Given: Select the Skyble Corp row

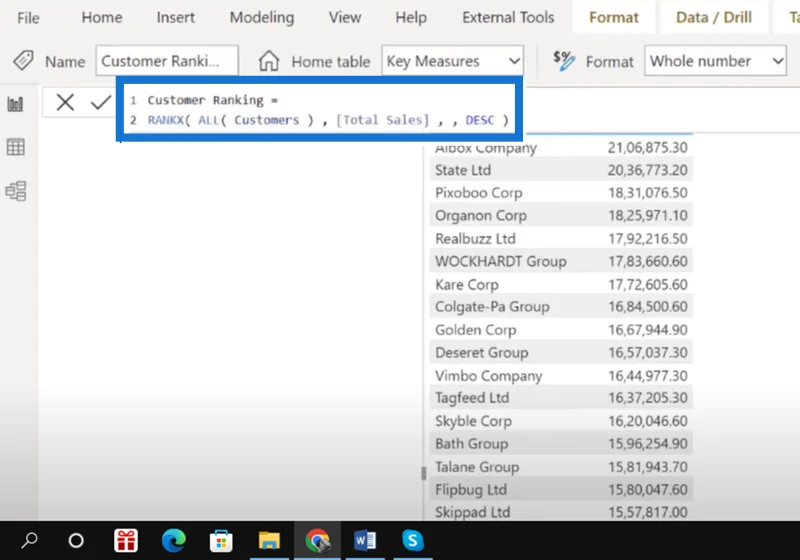Looking at the screenshot, I should click(561, 421).
